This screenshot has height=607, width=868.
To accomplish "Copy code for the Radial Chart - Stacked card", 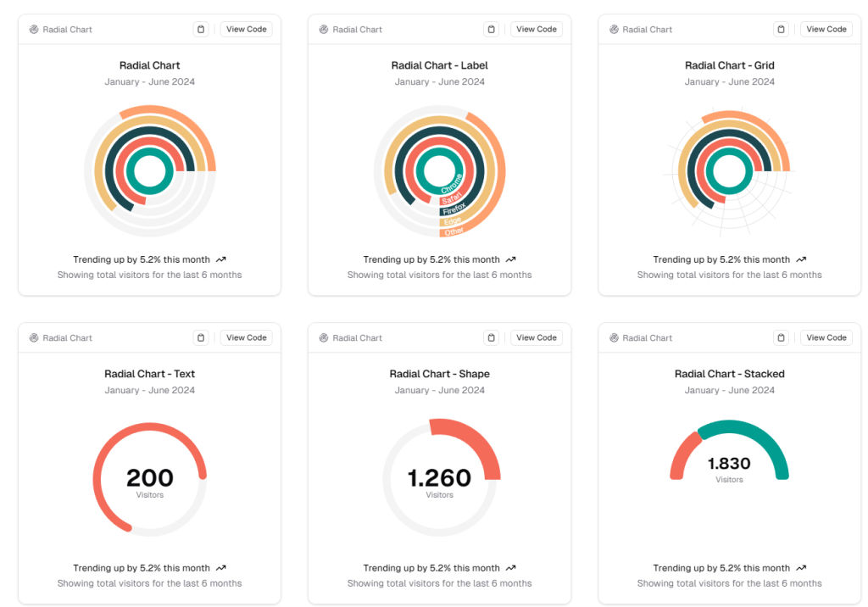I will click(781, 338).
